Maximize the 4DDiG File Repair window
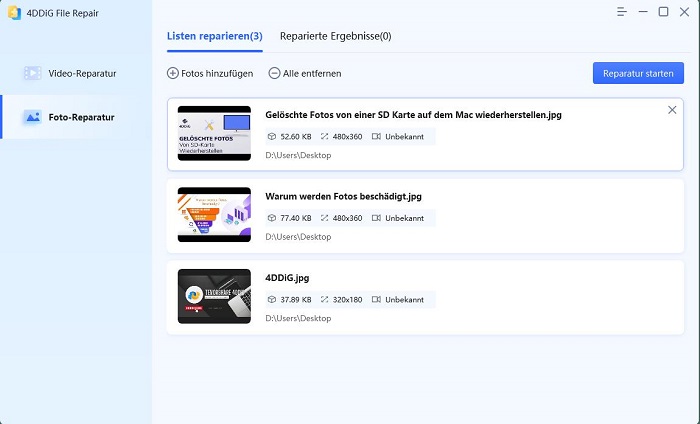 pyautogui.click(x=663, y=12)
